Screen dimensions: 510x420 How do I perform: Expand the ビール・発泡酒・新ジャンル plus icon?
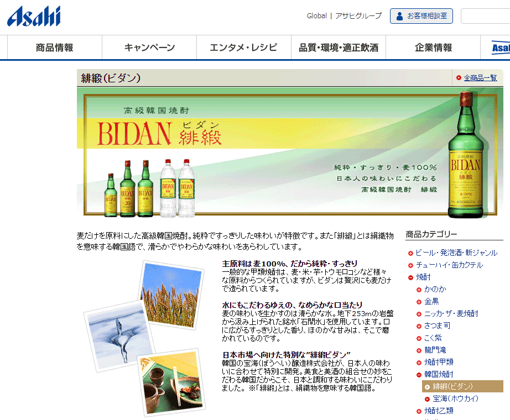[x=410, y=253]
